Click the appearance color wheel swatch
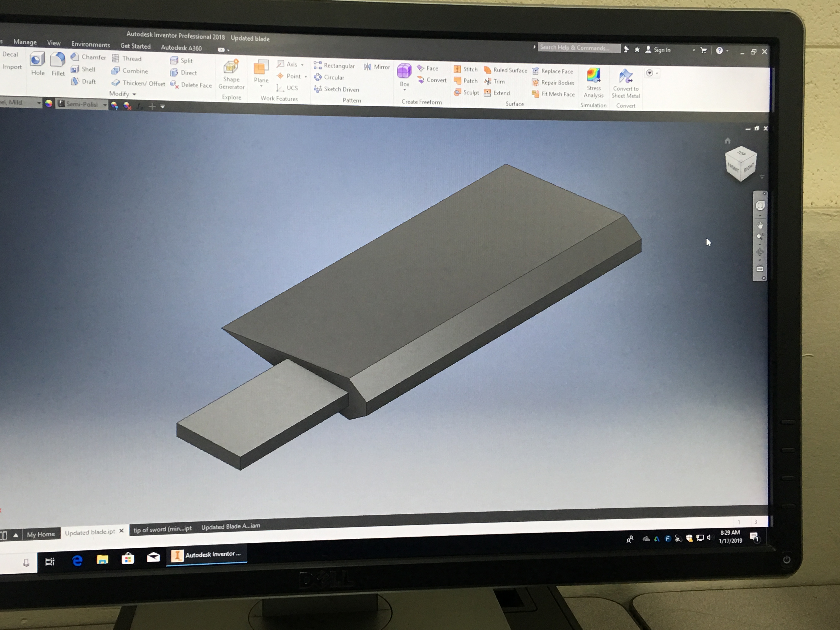 click(49, 103)
